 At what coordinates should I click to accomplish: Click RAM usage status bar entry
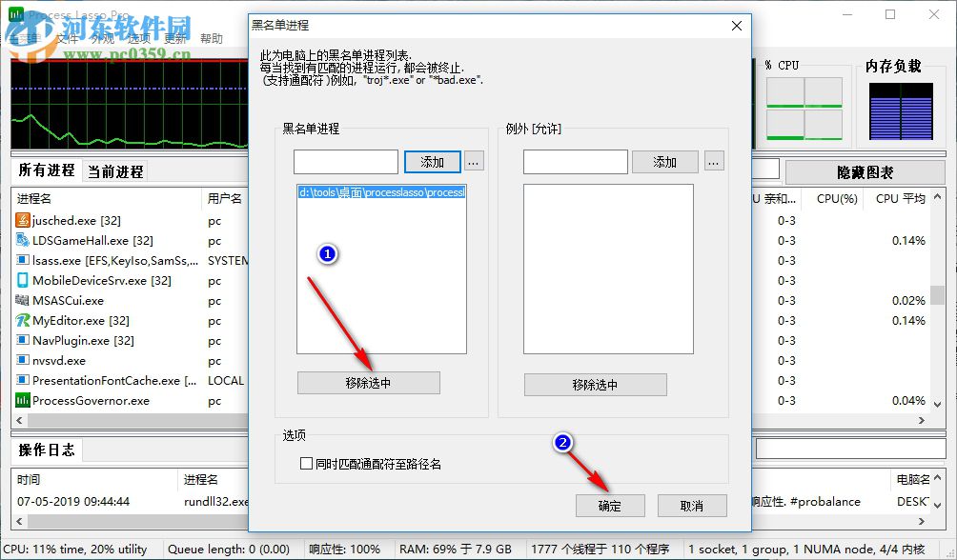456,549
